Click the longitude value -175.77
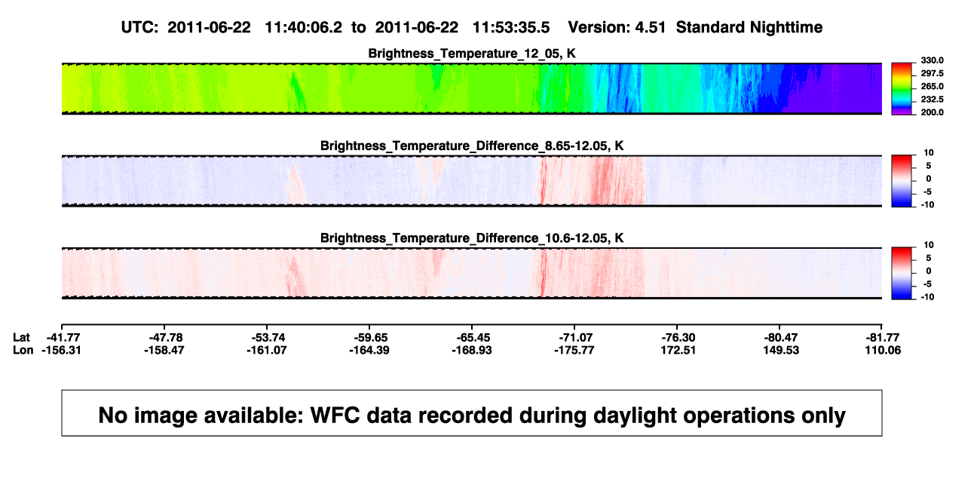 coord(574,350)
